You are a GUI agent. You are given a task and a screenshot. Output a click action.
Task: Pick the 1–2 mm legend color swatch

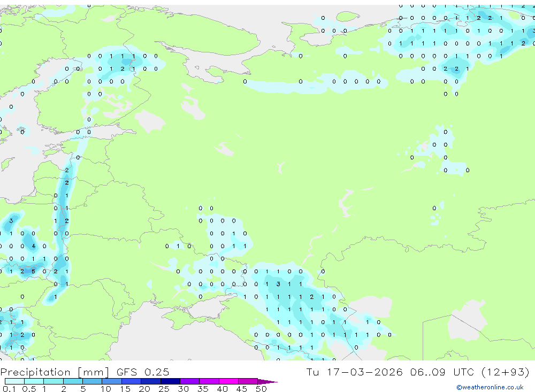click(x=53, y=381)
